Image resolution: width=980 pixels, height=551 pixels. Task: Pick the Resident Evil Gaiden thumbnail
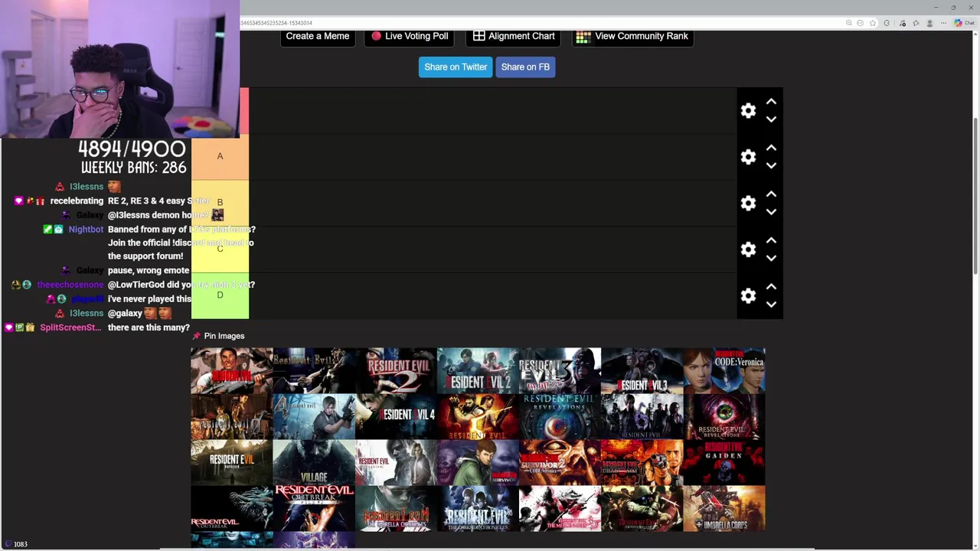pyautogui.click(x=724, y=463)
